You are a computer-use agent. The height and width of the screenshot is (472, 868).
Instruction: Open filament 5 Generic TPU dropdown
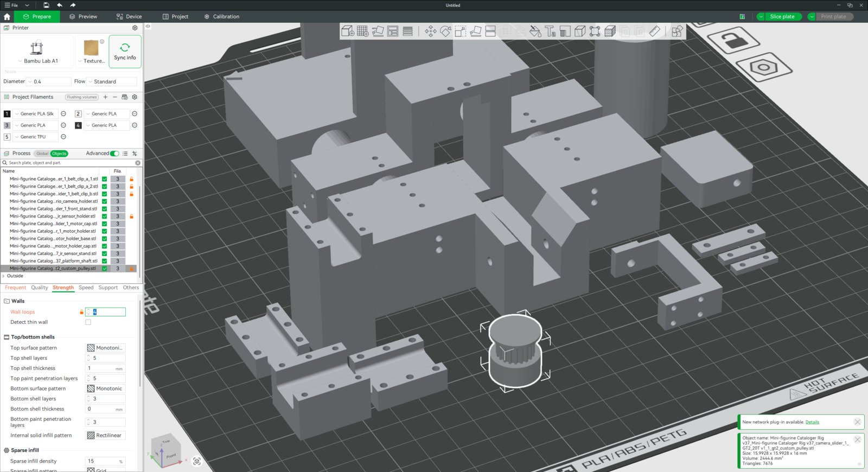click(x=36, y=137)
